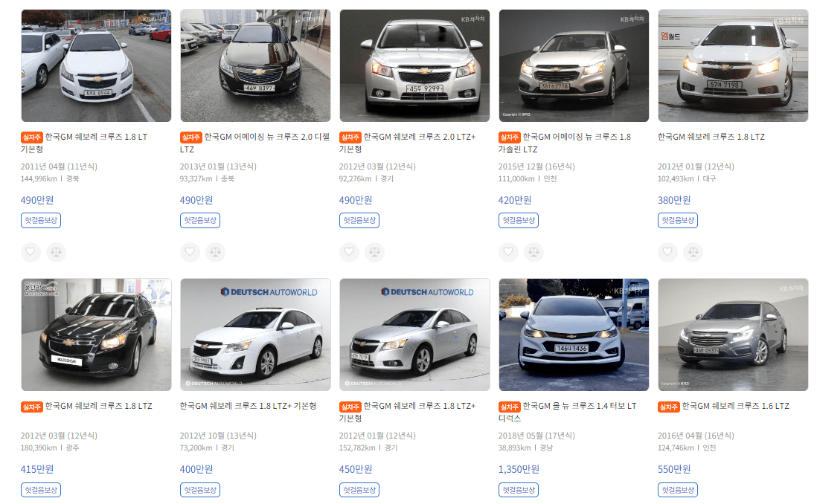This screenshot has width=817, height=504.
Task: Click 실차주 badge on 1.6 LTZ listing
Action: click(669, 407)
